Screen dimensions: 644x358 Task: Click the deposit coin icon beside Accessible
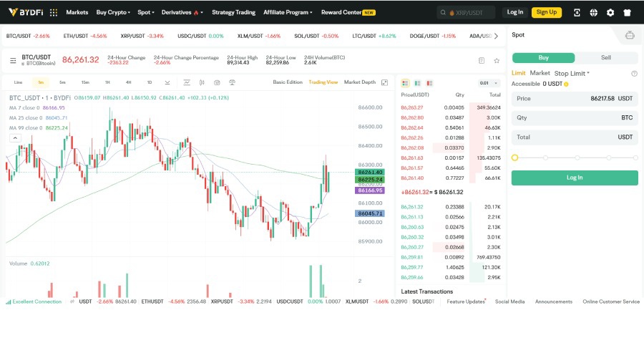click(566, 84)
